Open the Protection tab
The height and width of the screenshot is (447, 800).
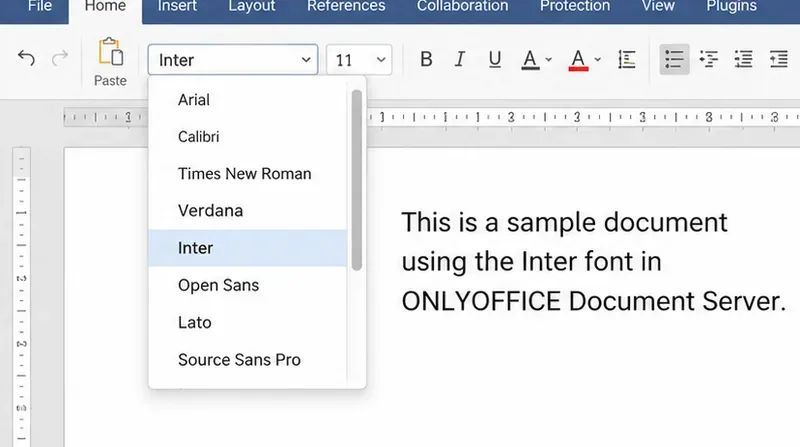coord(575,8)
